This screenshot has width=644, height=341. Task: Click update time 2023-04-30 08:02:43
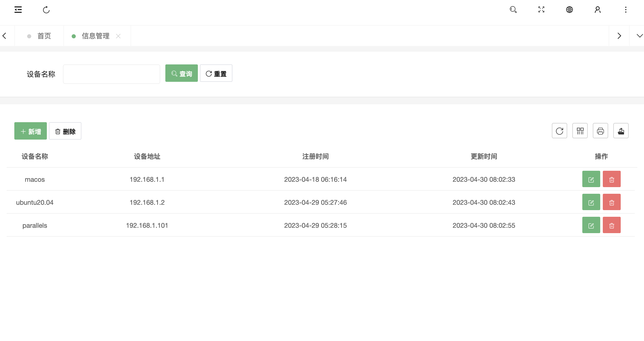[484, 202]
